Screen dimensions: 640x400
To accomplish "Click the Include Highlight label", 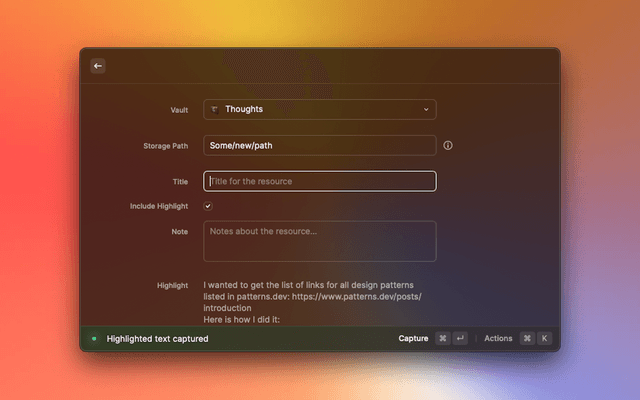I will [158, 206].
